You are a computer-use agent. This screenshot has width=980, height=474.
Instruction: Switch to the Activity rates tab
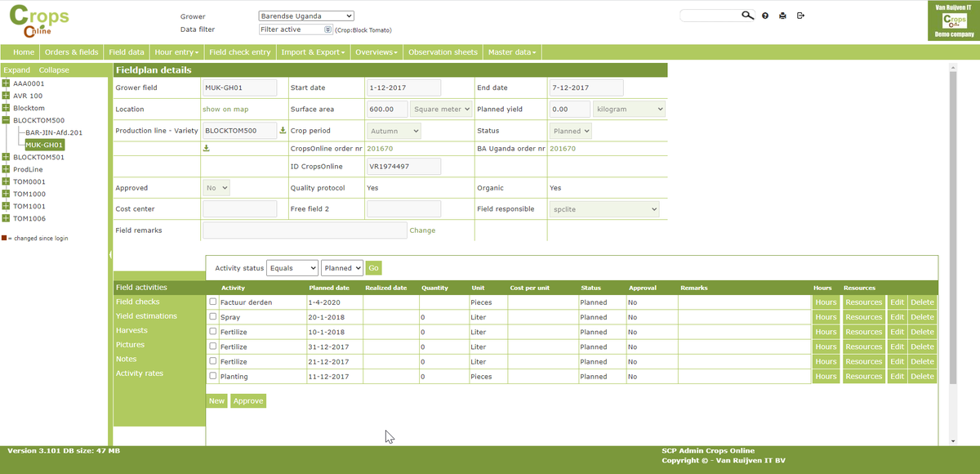coord(140,373)
